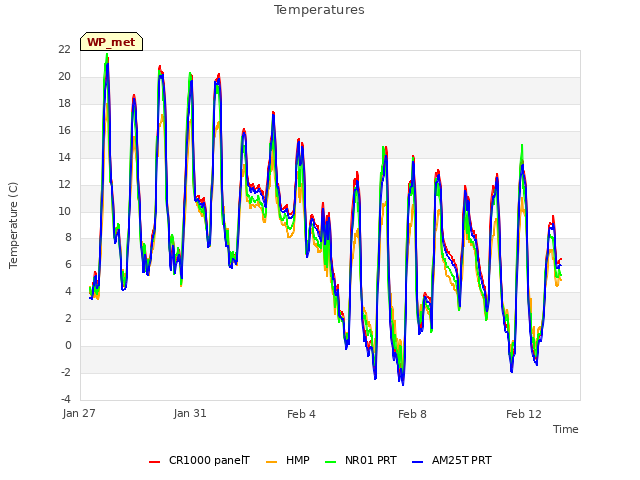Toggle the HMP legend entry

(x=288, y=461)
